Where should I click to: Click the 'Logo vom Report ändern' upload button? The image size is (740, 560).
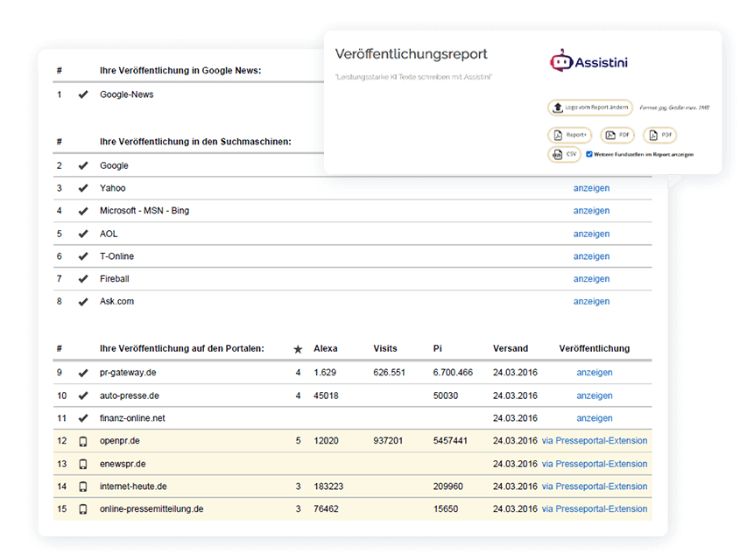point(590,108)
